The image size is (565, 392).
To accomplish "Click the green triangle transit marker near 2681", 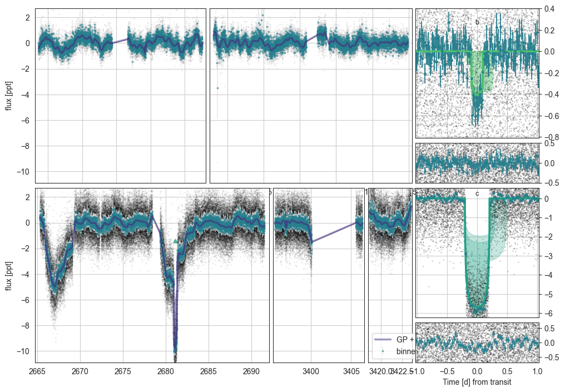I will point(176,241).
